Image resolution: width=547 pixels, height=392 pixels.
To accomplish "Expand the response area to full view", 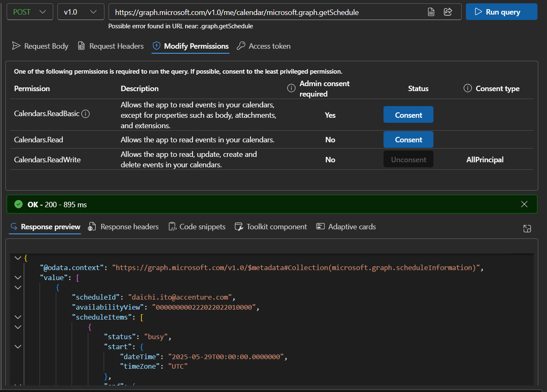I will pos(527,228).
